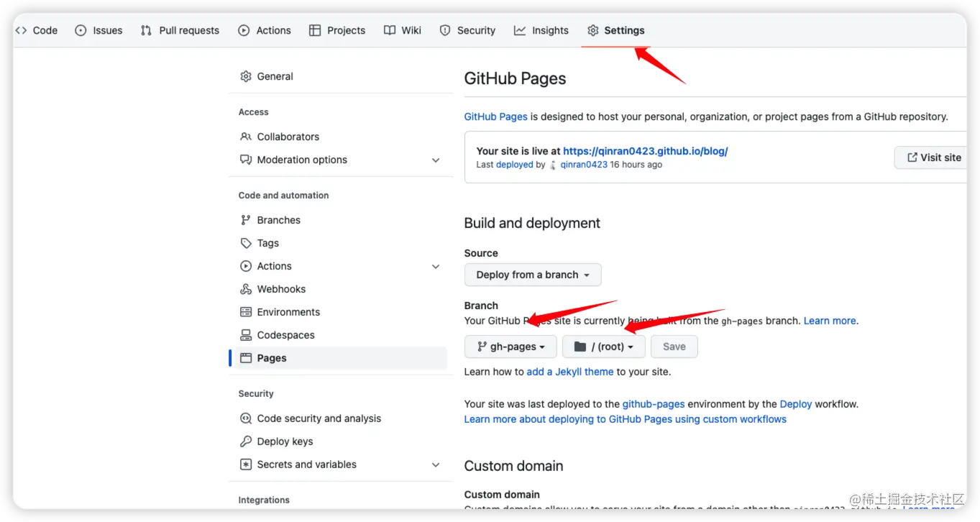Expand the Secrets and variables chevron
Image resolution: width=980 pixels, height=522 pixels.
tap(436, 464)
